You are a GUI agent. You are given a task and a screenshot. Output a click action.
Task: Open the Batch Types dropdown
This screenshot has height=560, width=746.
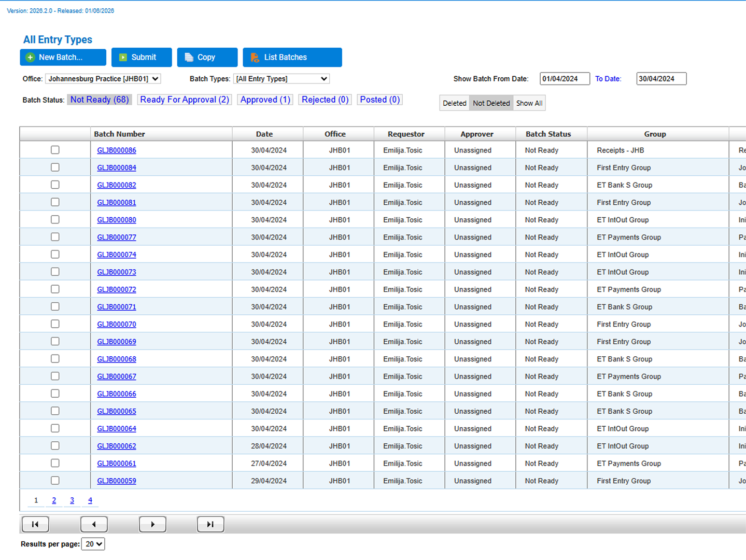tap(281, 79)
